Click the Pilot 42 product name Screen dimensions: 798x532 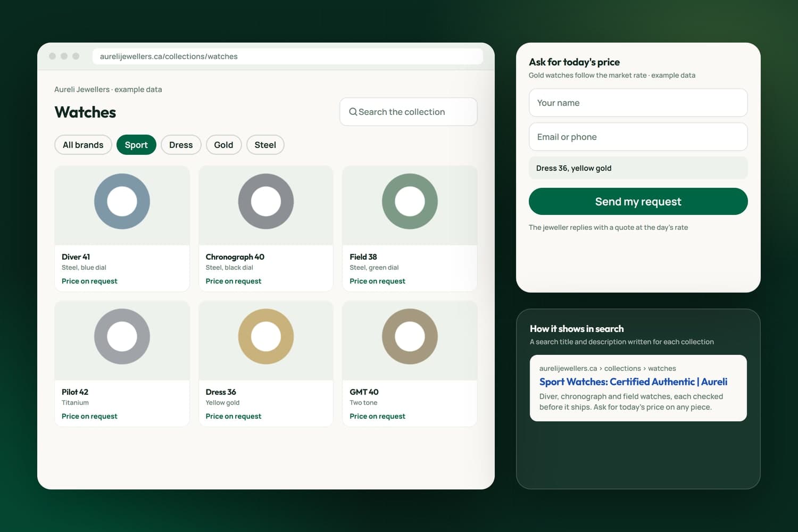point(75,392)
